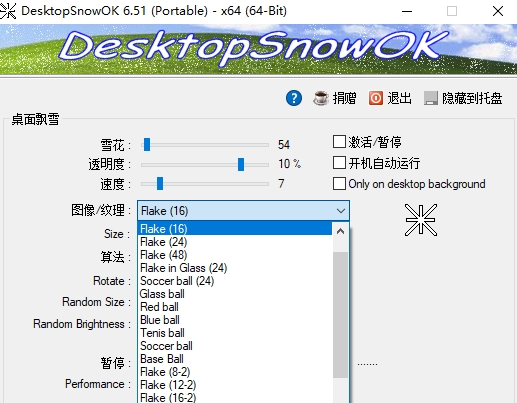Pick Flake (16-2) list entry
Screen dimensions: 517x403
[x=235, y=397]
